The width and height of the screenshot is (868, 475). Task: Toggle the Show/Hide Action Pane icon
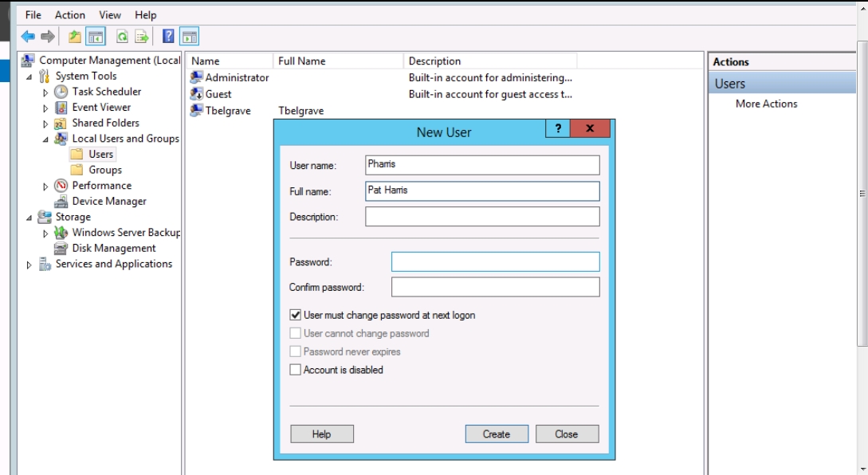[189, 36]
